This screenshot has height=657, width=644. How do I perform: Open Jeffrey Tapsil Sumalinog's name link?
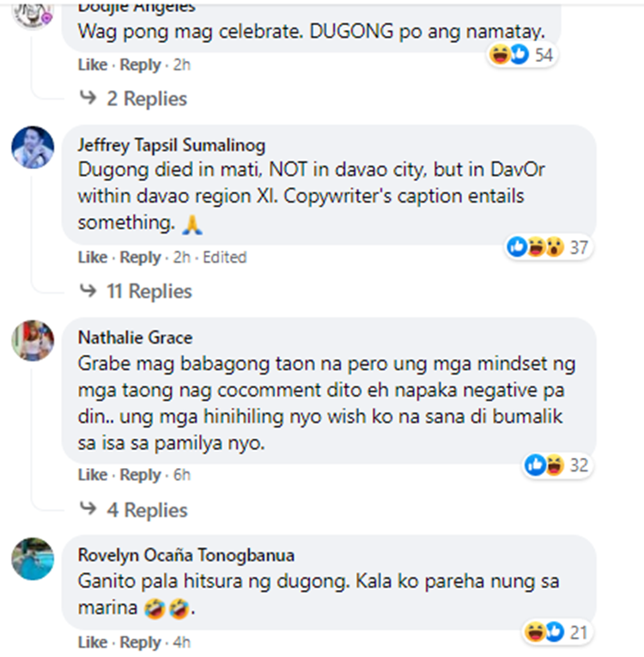click(x=172, y=145)
